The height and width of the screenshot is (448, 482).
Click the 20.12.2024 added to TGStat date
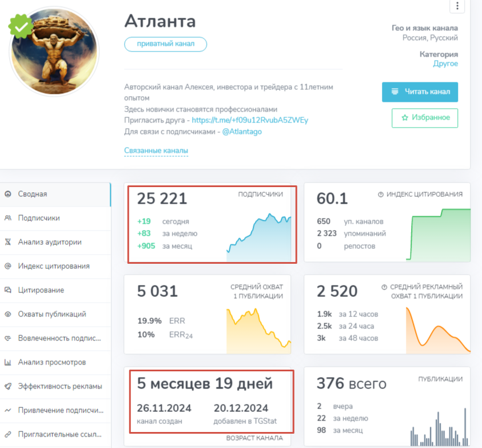(x=241, y=409)
